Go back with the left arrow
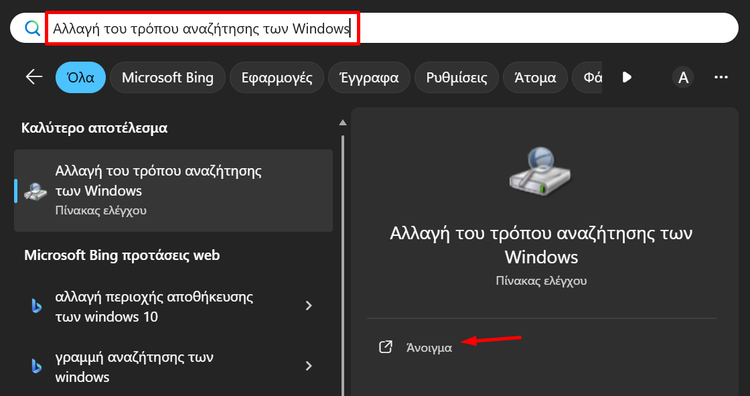 tap(34, 77)
